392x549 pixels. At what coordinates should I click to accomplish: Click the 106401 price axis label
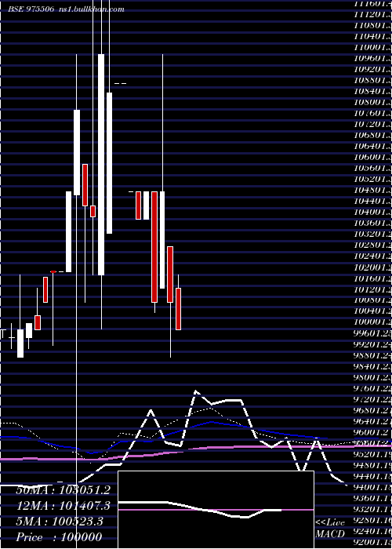[x=372, y=147]
